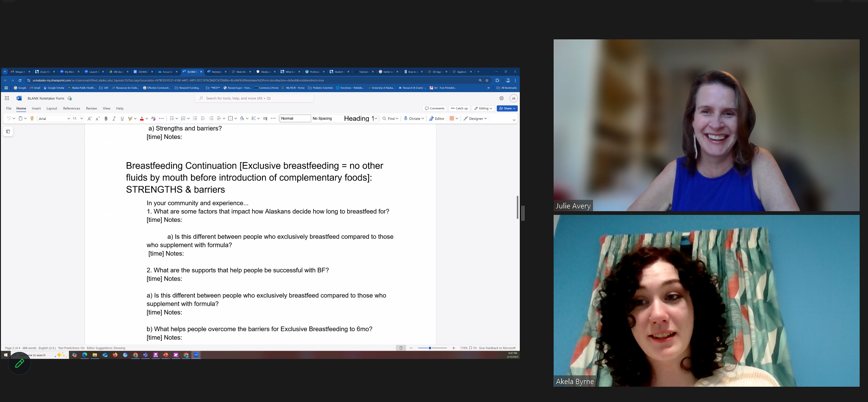Toggle italic formatting
The width and height of the screenshot is (868, 402).
tap(114, 119)
